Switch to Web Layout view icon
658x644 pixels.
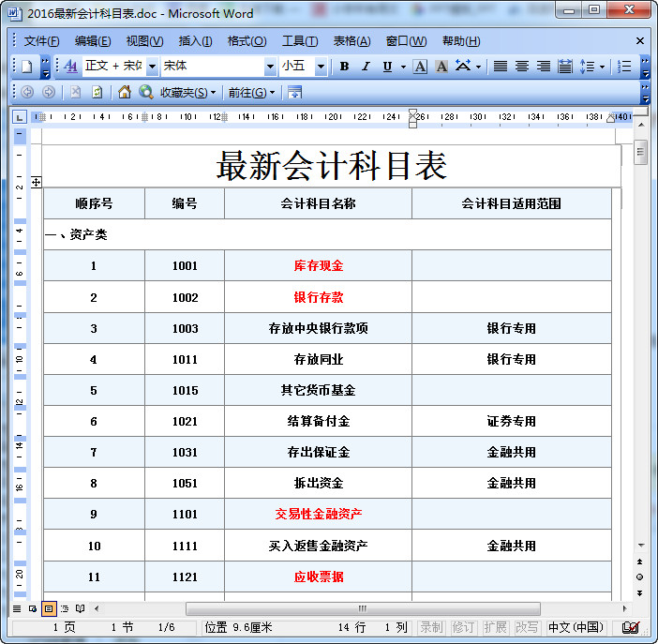pyautogui.click(x=33, y=608)
